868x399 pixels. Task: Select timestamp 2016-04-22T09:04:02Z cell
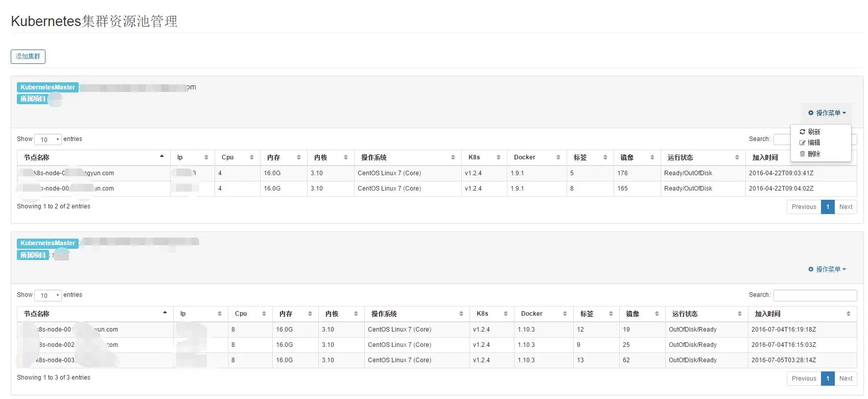pyautogui.click(x=801, y=189)
